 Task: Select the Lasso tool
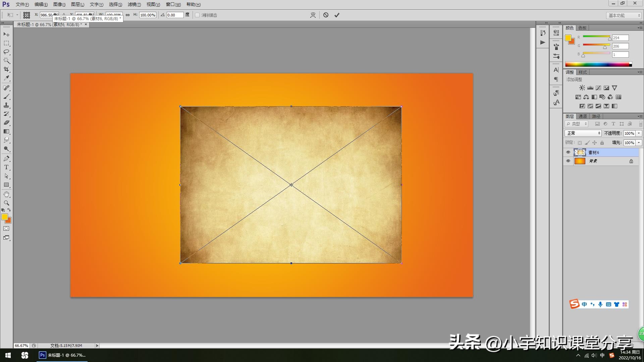coord(6,52)
